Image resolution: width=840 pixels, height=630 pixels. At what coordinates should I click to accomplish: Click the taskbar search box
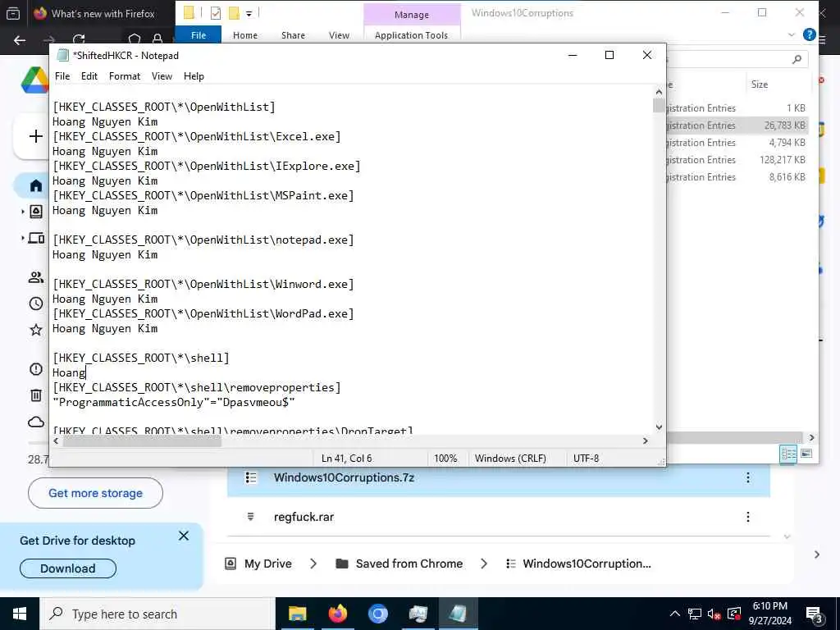point(157,614)
